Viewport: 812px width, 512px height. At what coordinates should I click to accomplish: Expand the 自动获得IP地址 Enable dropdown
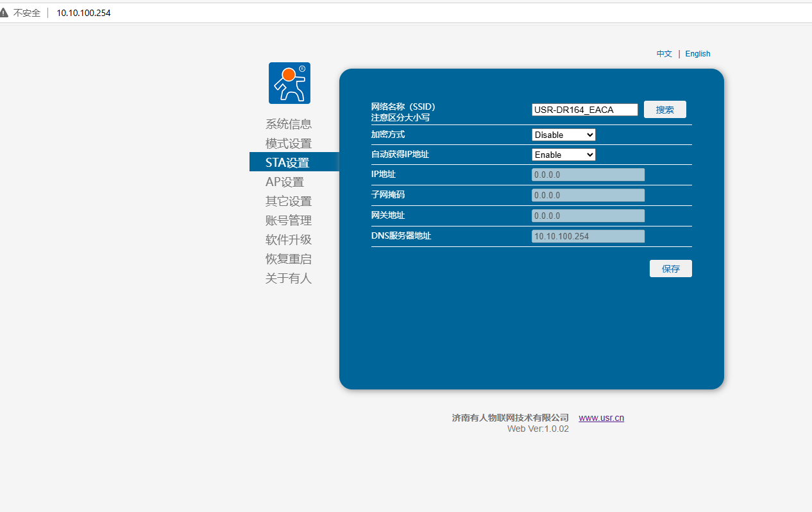pos(564,155)
